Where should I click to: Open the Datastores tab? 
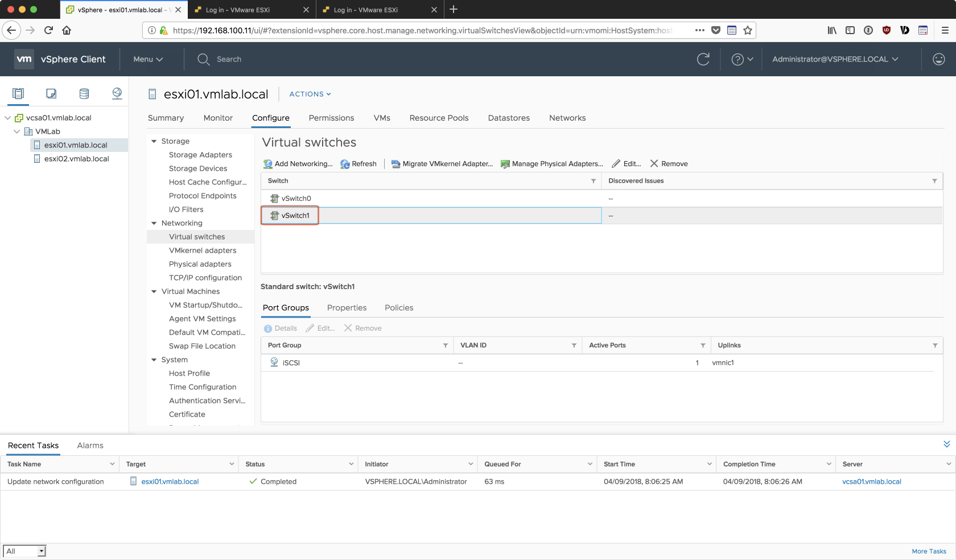509,118
